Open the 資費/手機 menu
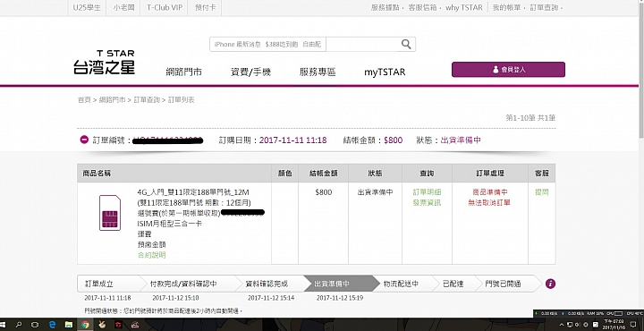The width and height of the screenshot is (644, 331). click(251, 72)
